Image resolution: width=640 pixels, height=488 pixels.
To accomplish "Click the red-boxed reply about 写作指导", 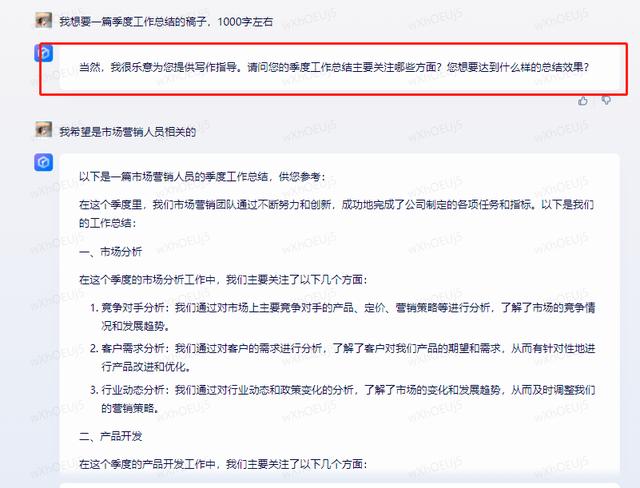I will tap(334, 67).
